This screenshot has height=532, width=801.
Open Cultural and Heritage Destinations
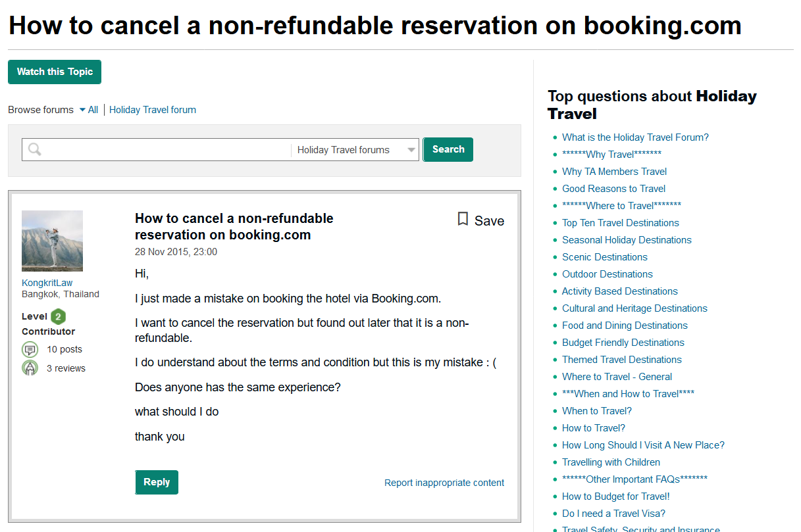tap(634, 308)
